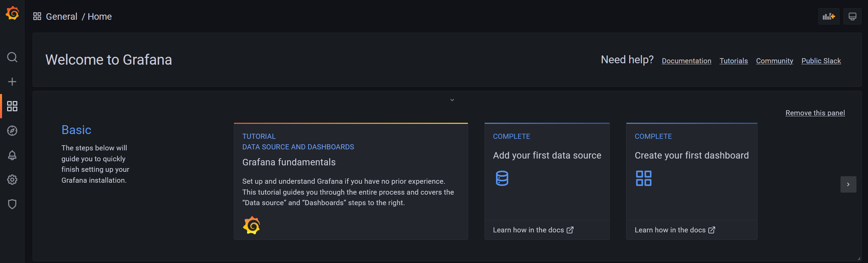Click Learn how in docs under data source
Image resolution: width=868 pixels, height=263 pixels.
pyautogui.click(x=533, y=230)
